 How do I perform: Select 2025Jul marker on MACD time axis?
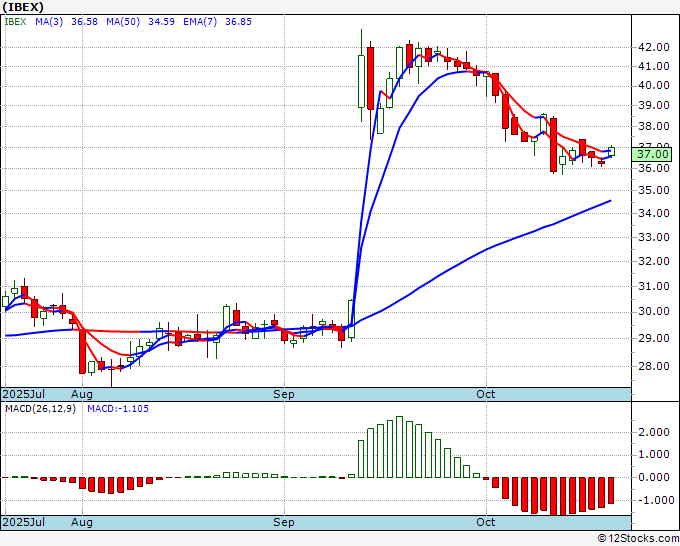click(x=21, y=522)
